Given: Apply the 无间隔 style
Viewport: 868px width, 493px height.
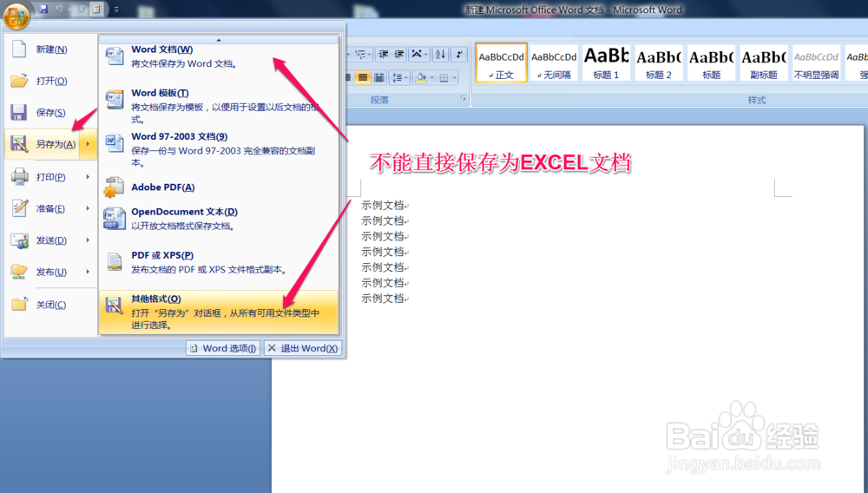Looking at the screenshot, I should pos(554,63).
